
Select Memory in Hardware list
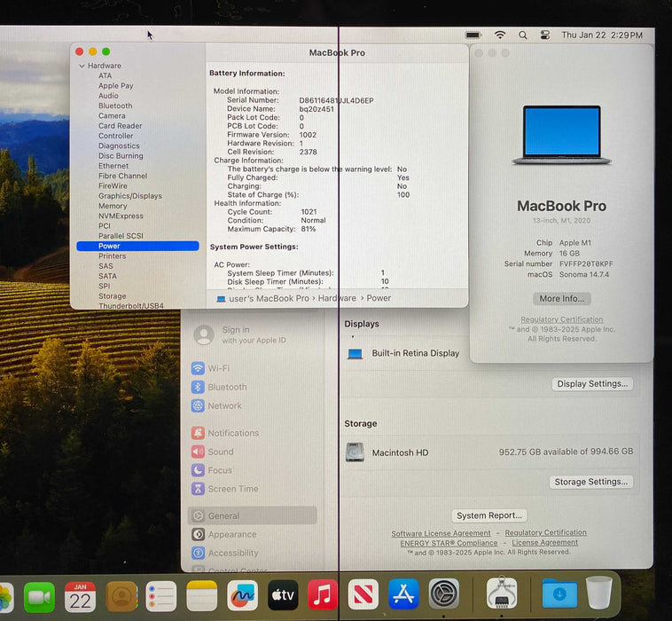[113, 206]
